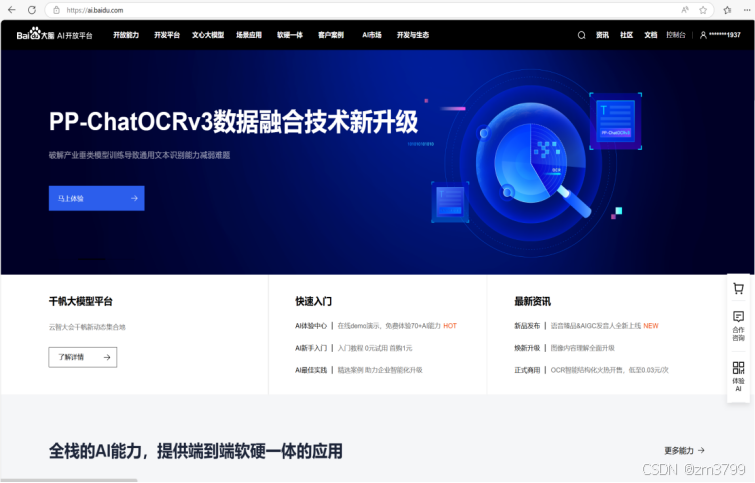Image resolution: width=755 pixels, height=483 pixels.
Task: Go to 资讯 in the top bar
Action: coord(602,35)
